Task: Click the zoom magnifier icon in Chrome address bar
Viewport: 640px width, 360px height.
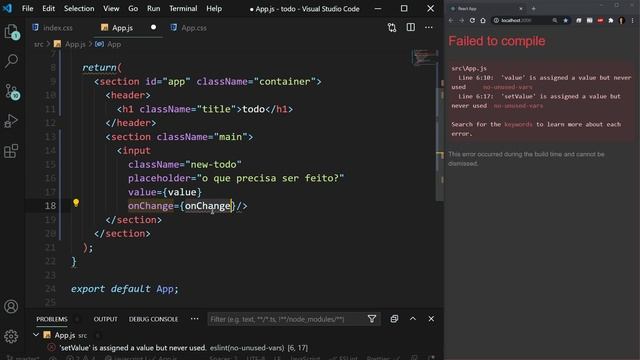Action: tap(555, 20)
